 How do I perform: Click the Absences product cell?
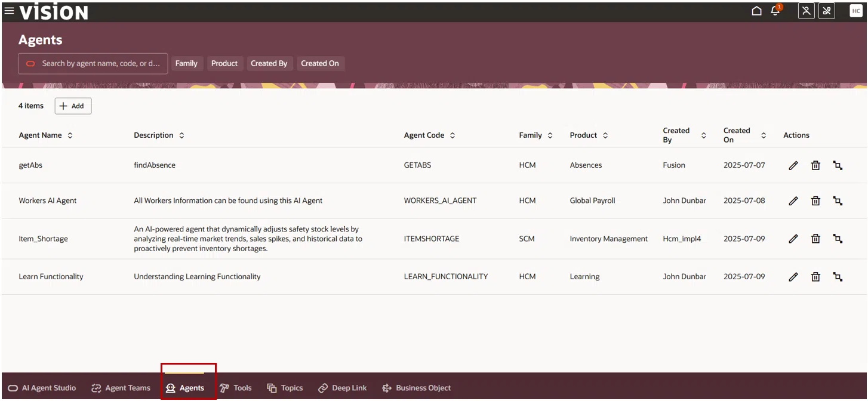coord(586,165)
